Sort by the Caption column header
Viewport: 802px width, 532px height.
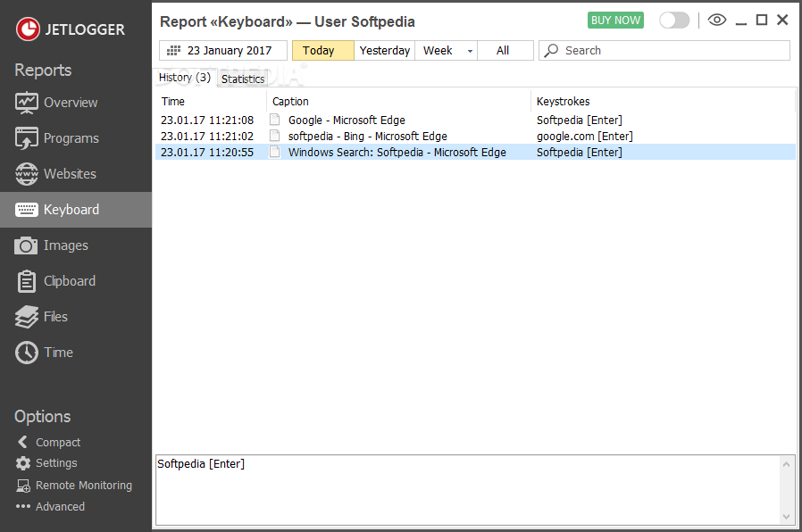(399, 101)
